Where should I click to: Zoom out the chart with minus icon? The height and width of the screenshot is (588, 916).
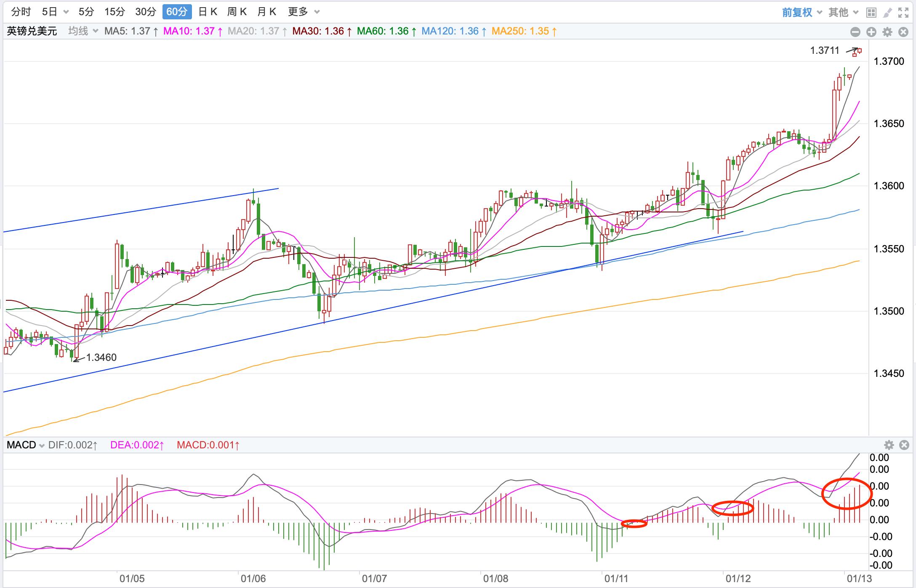[855, 32]
